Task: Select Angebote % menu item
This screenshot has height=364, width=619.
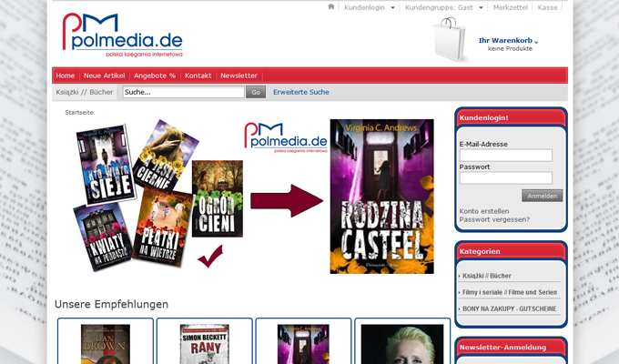Action: 155,76
